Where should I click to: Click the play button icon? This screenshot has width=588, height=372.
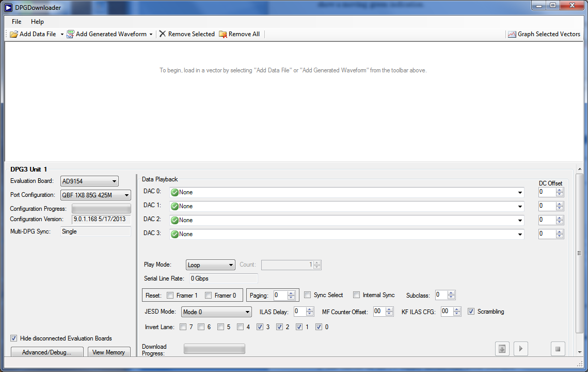520,349
